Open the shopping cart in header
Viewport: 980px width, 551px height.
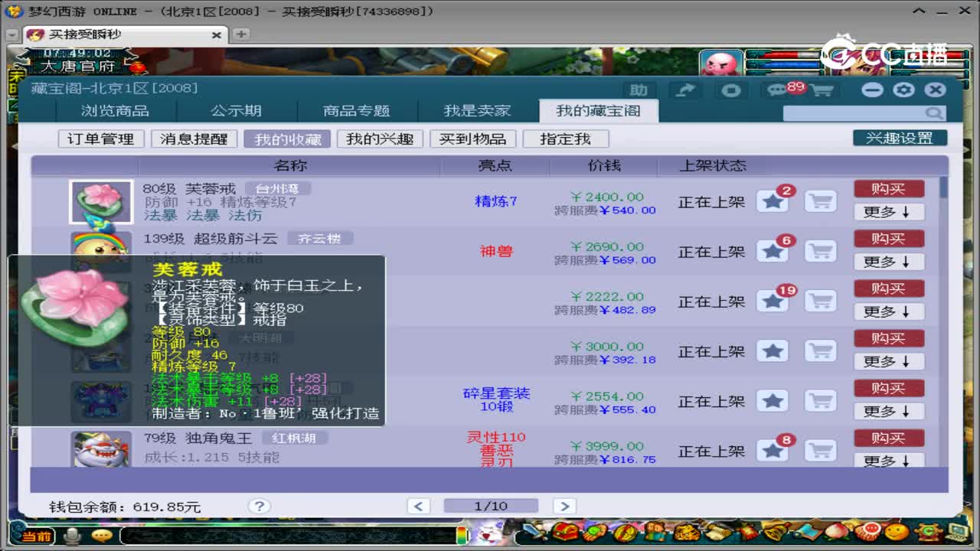[x=822, y=90]
